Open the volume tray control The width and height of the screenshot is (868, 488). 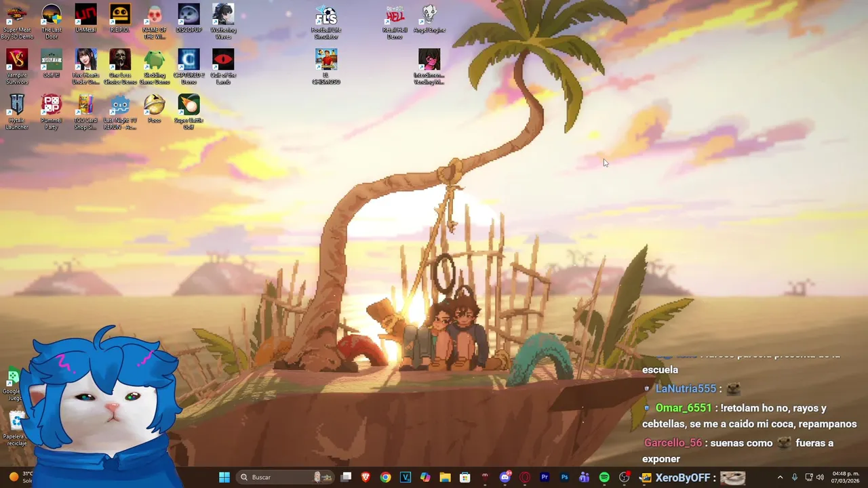[x=821, y=477]
